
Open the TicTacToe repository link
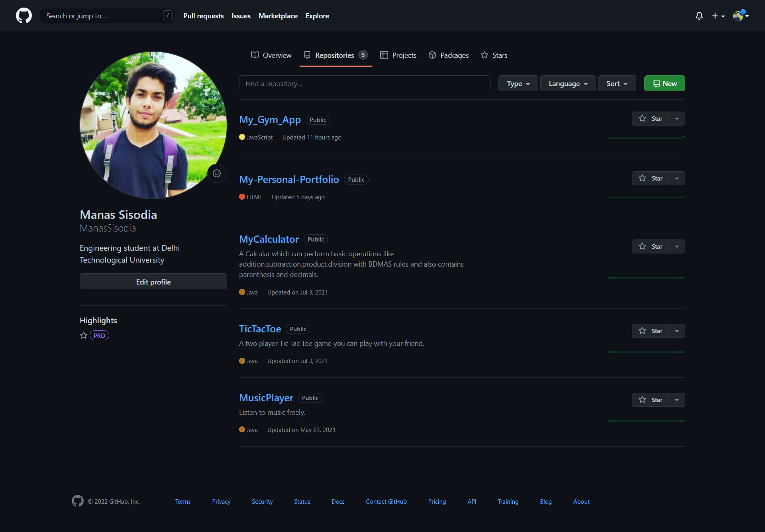tap(260, 329)
